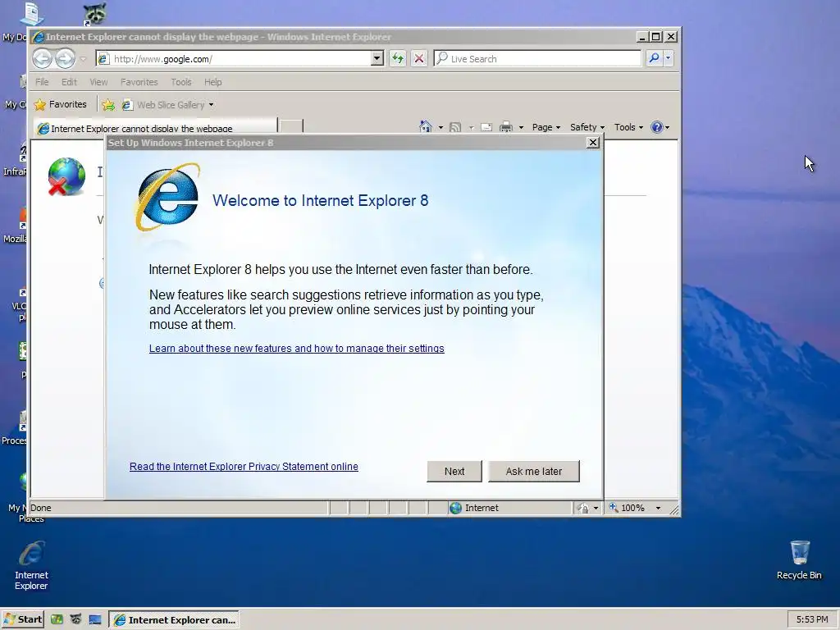Click the address bar with google.com URL
Image resolution: width=840 pixels, height=630 pixels.
(x=240, y=59)
